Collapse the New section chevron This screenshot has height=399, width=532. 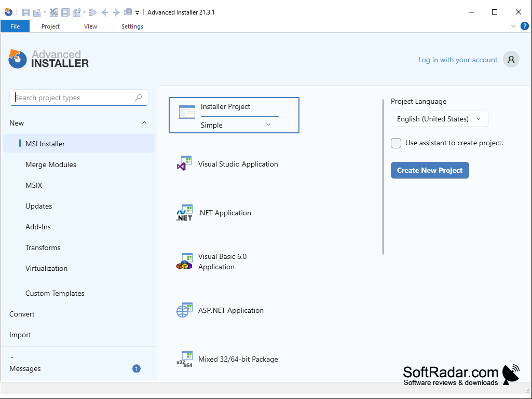coord(144,123)
